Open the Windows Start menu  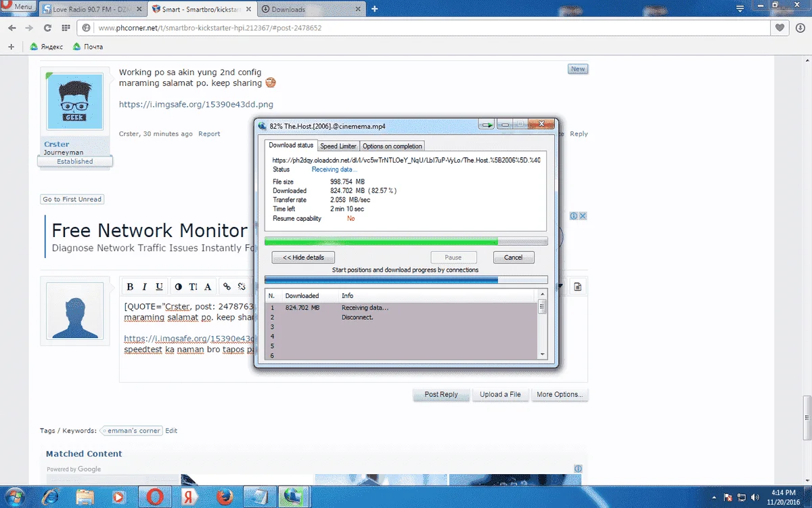(x=14, y=496)
